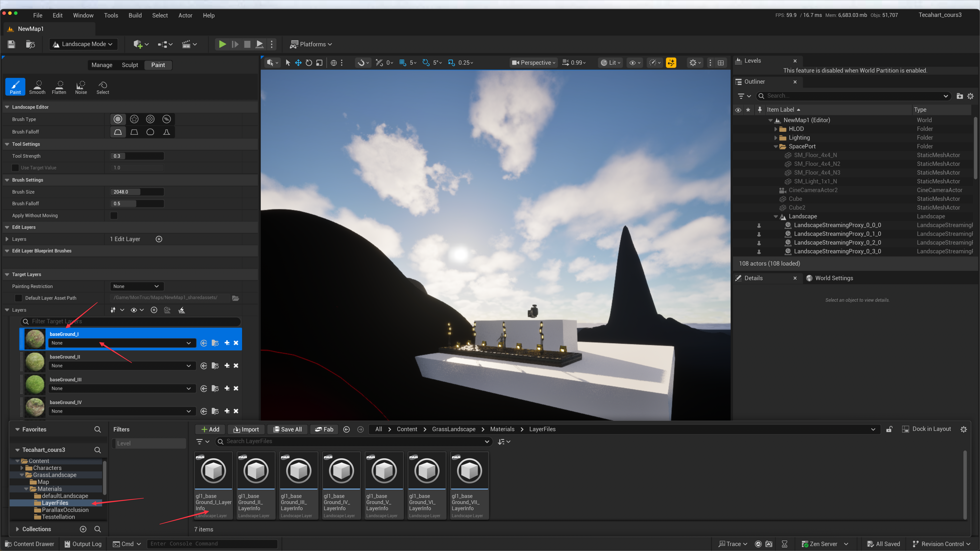Select gl1_baseGround_I_LayerInfo asset thumbnail
Screen dimensions: 980x551
[x=213, y=471]
